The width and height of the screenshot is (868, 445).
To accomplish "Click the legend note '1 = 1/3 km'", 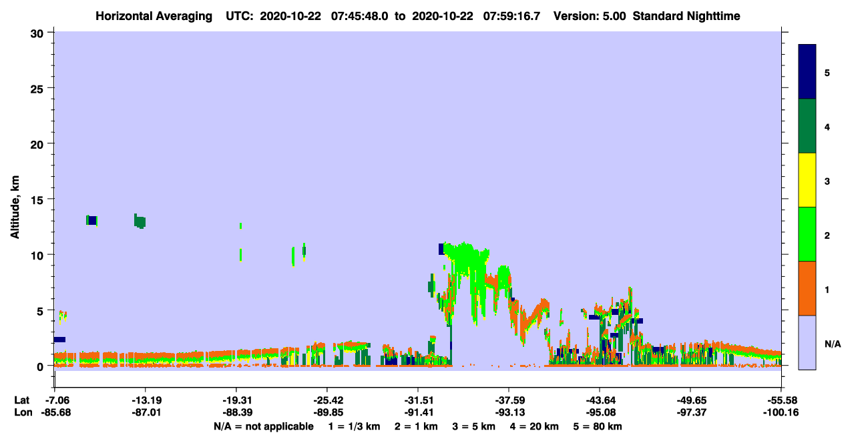I will coord(355,426).
